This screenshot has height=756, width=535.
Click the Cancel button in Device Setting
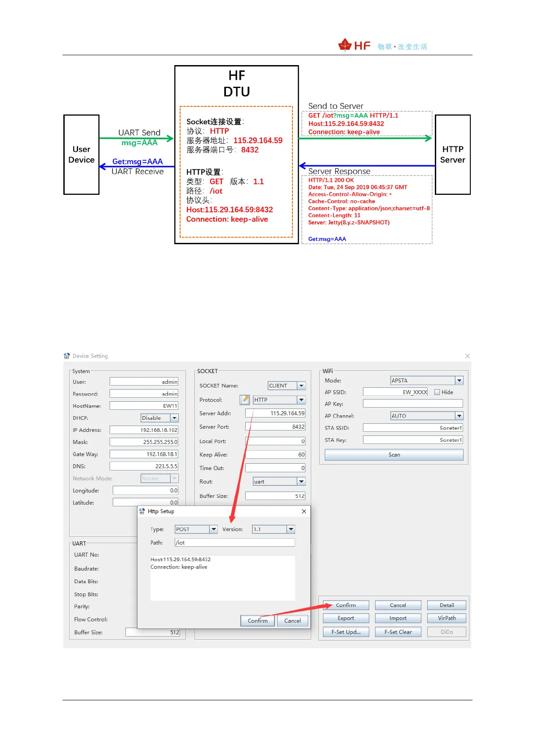pyautogui.click(x=398, y=605)
